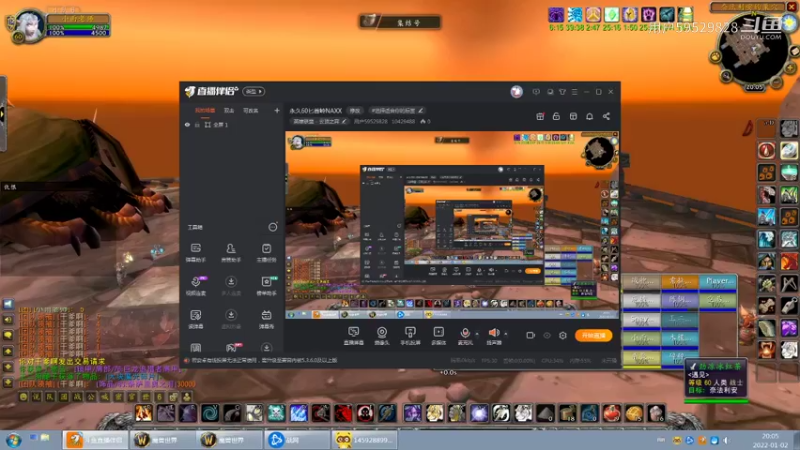Open the notification bell icon
Screen dimensions: 800x450
(x=589, y=116)
